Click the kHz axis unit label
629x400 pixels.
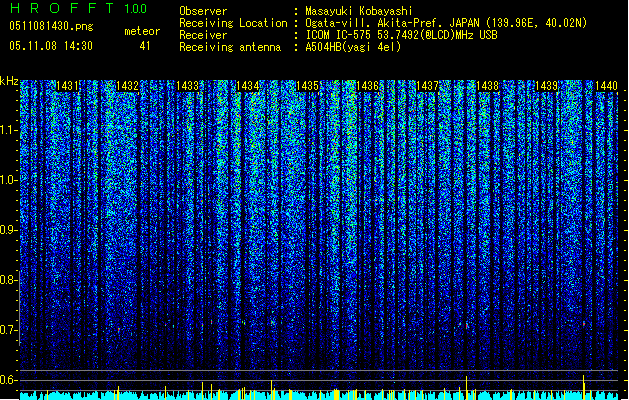coord(9,81)
